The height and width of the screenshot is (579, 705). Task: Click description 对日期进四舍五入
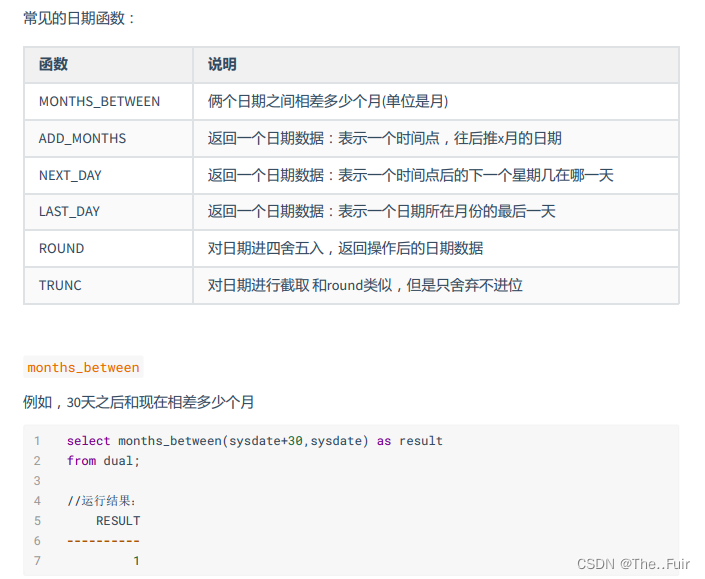pyautogui.click(x=345, y=249)
